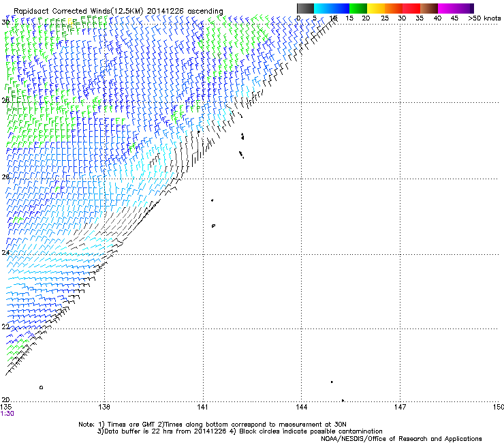504x443 pixels.
Task: Click the latitude label '30'
Action: click(x=5, y=22)
